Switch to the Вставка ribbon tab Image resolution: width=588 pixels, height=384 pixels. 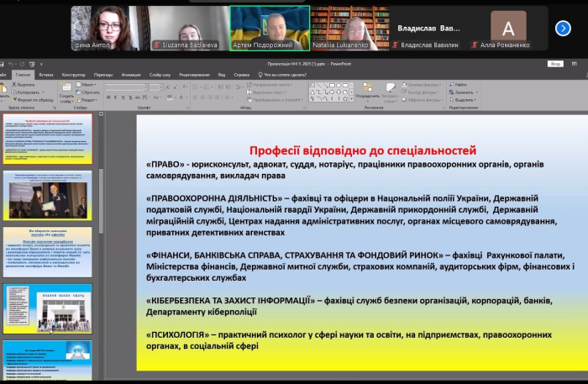[46, 75]
